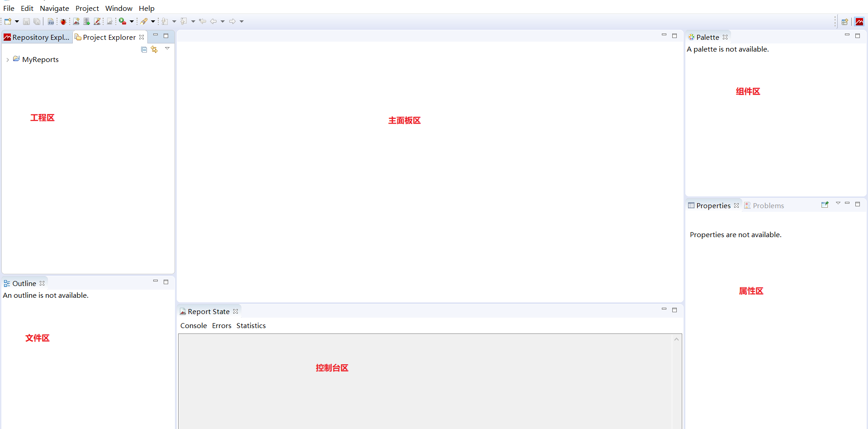868x429 pixels.
Task: Click the Properties panel pin-to-selection icon
Action: [825, 205]
